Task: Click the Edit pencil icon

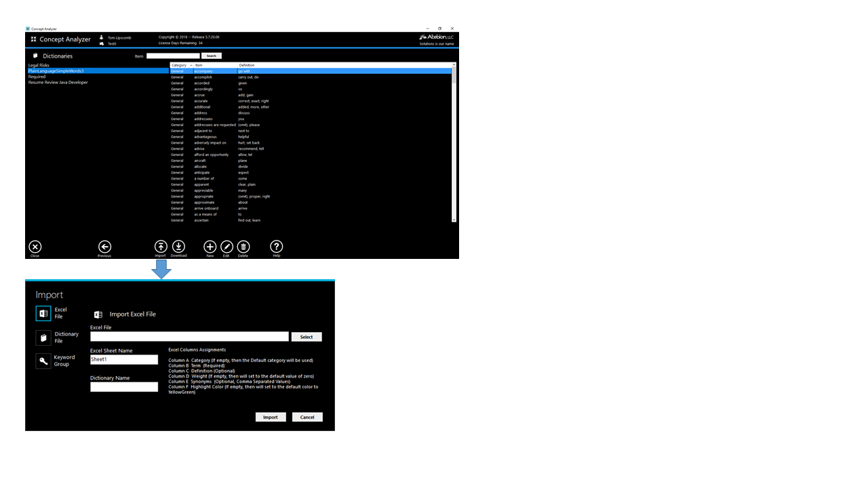Action: pos(227,247)
